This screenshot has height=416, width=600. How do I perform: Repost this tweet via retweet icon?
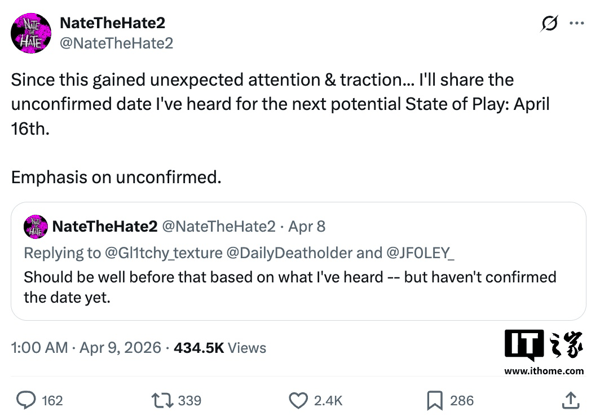(160, 400)
